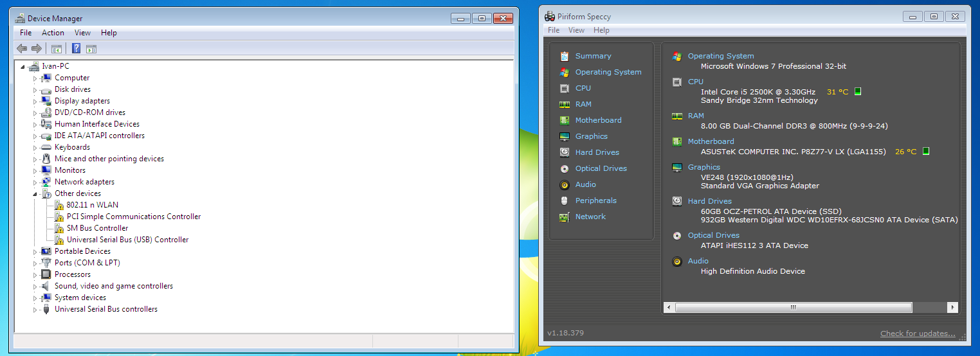Select Universal Serial Bus (USB) Controller warning icon
980x356 pixels.
click(59, 240)
